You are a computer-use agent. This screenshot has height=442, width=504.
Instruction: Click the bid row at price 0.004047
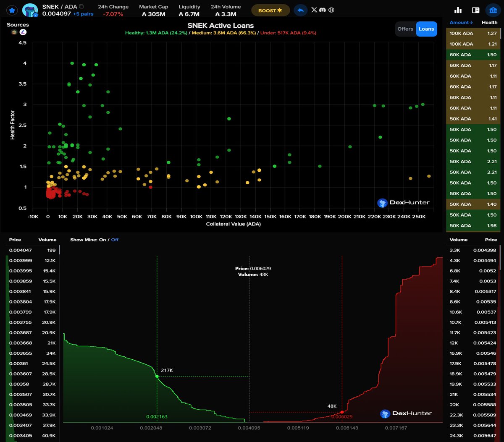pos(32,250)
